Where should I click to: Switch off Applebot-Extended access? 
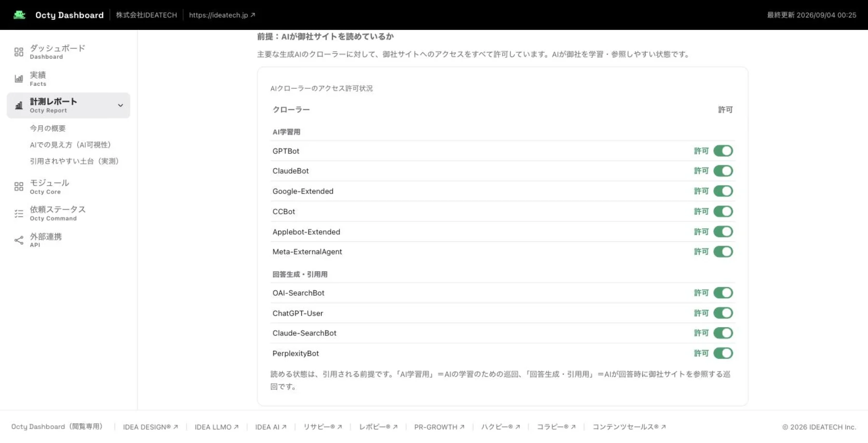[723, 232]
